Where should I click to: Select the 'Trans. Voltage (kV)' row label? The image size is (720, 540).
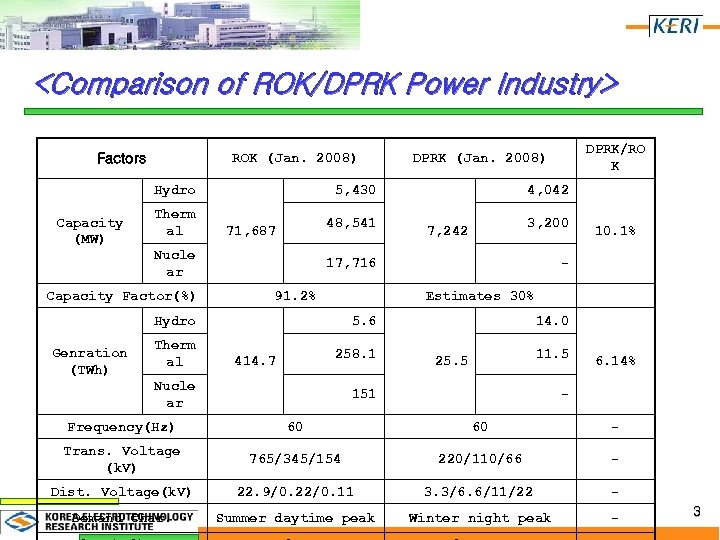(122, 459)
